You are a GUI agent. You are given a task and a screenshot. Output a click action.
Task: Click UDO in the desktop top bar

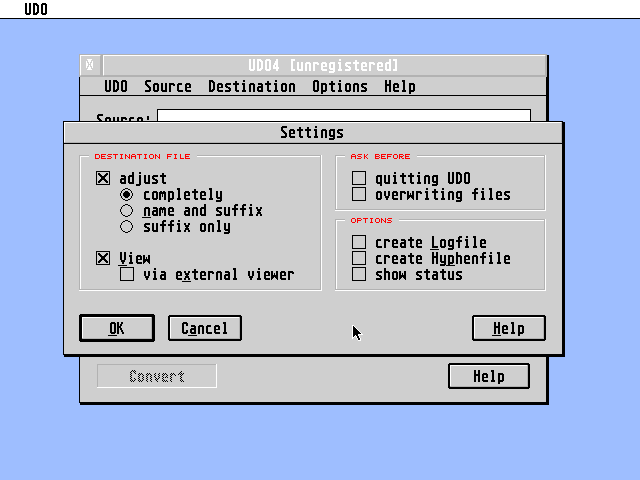point(36,9)
